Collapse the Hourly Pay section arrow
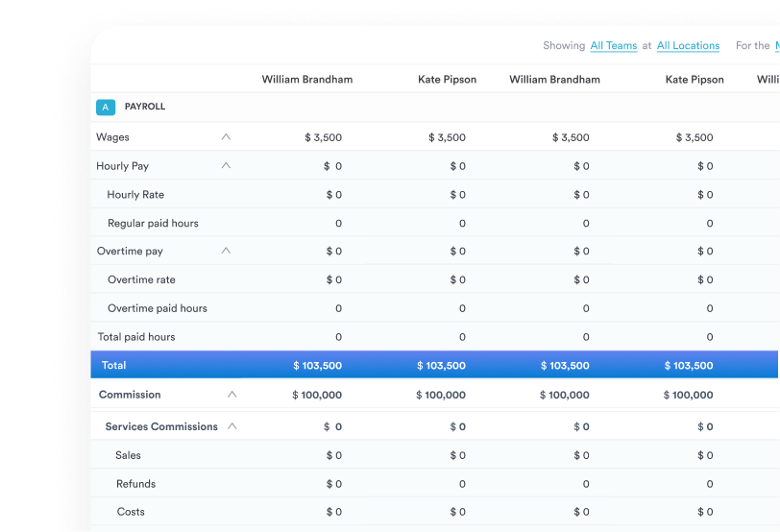780x532 pixels. coord(226,166)
